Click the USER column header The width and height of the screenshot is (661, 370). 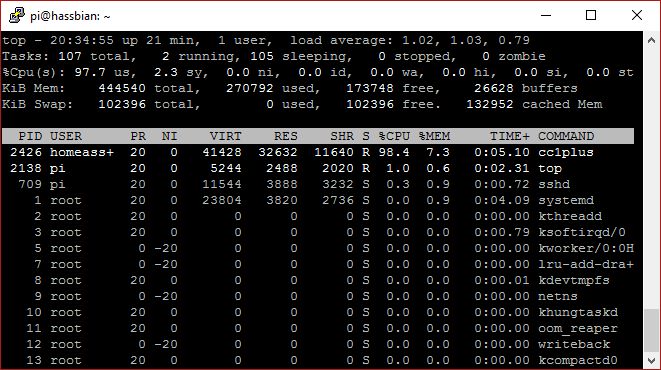click(66, 136)
